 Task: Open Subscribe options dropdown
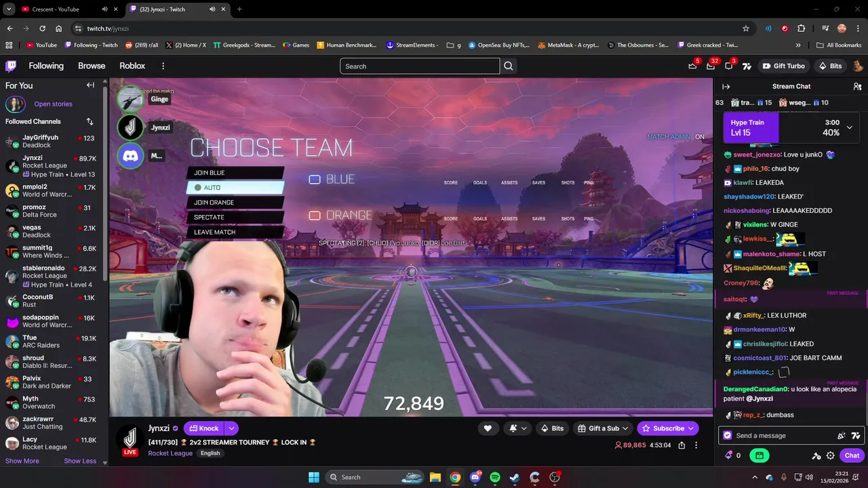click(691, 428)
